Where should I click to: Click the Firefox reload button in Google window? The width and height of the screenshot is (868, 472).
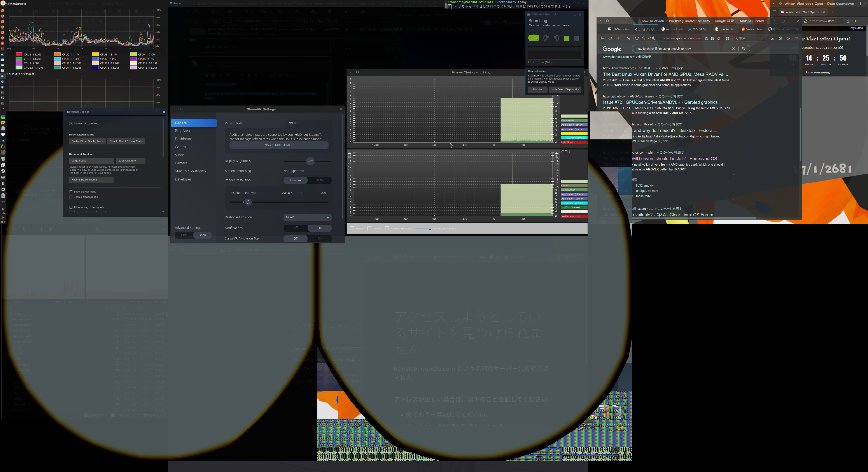coord(610,38)
